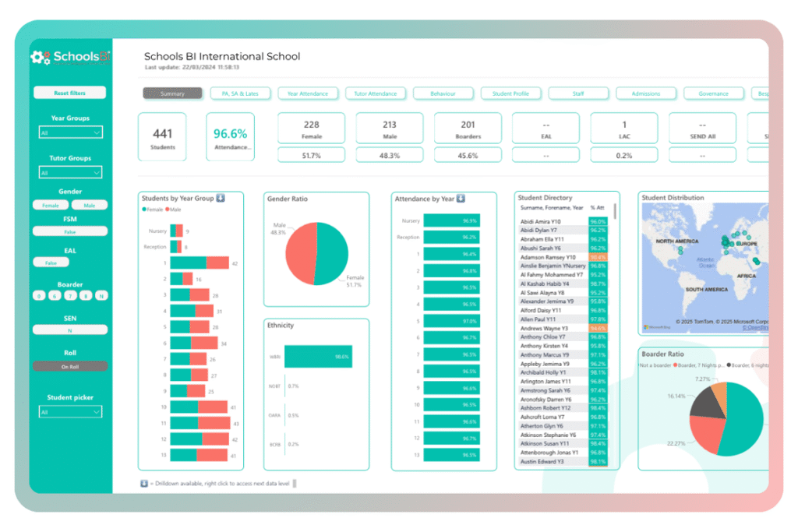Click drilldown arrow on Attendance by Year

click(461, 199)
